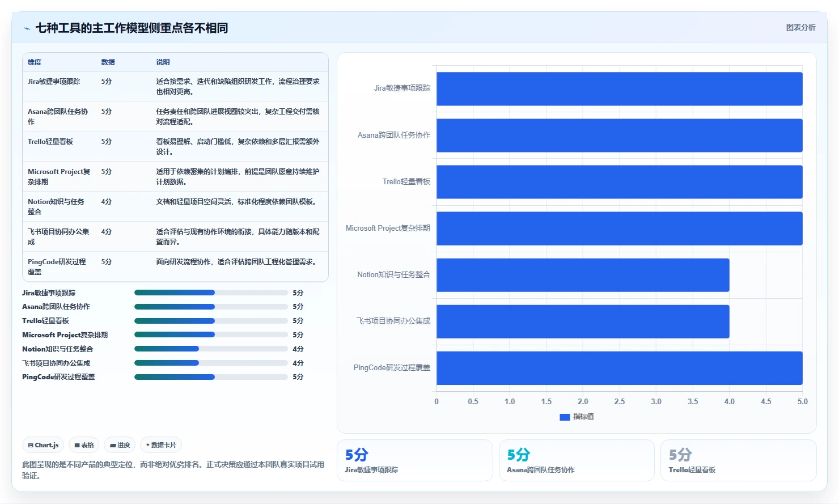839x504 pixels.
Task: Click the Notion知识与任务整合 chart bar
Action: [583, 275]
